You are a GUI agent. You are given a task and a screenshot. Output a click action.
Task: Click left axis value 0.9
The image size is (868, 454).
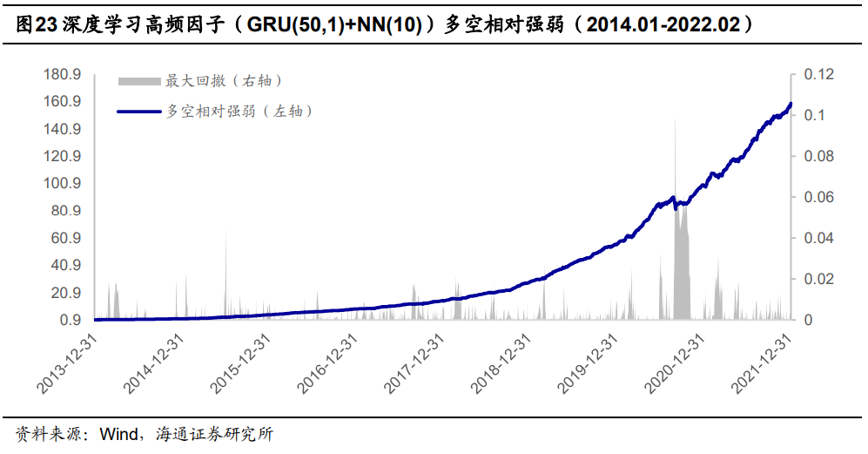tap(70, 320)
